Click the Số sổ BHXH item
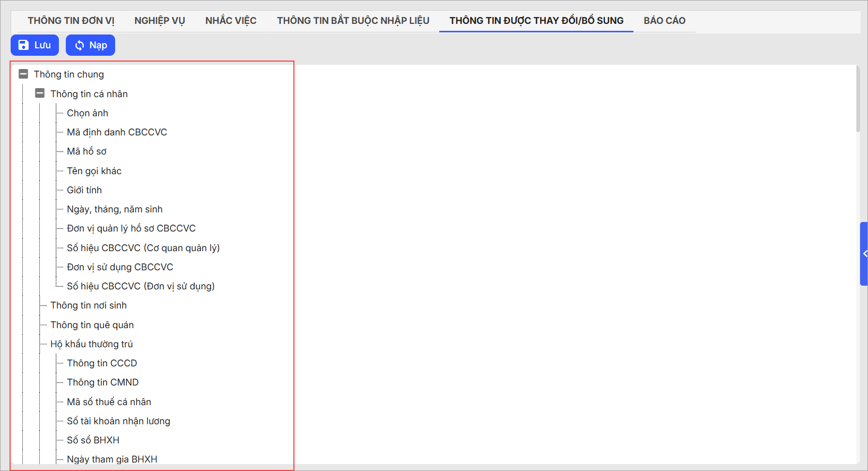The width and height of the screenshot is (868, 471). pyautogui.click(x=93, y=440)
